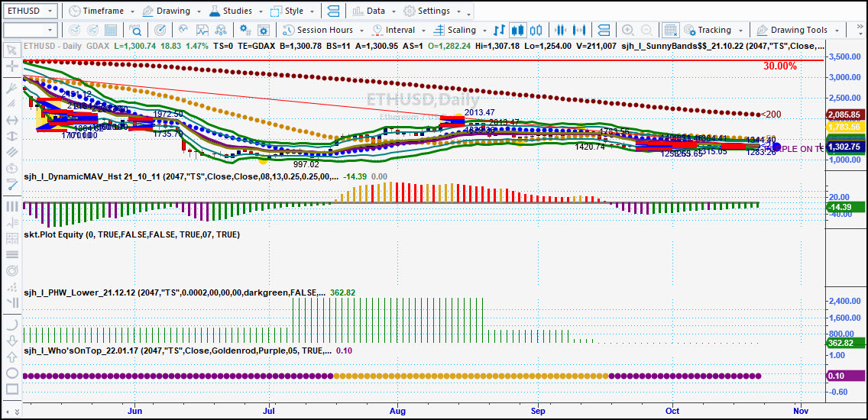Click the increase bar spacing icon
Viewport: 868px width, 420px height.
tap(580, 30)
